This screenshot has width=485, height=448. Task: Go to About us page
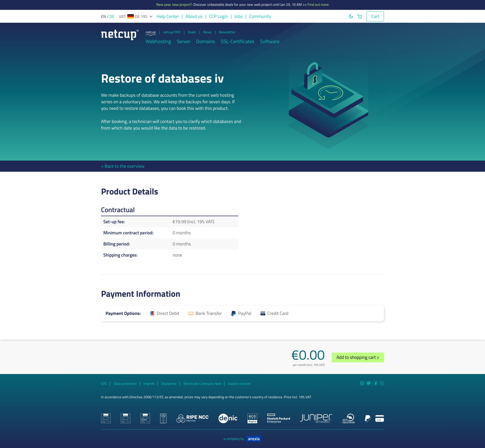(x=194, y=16)
